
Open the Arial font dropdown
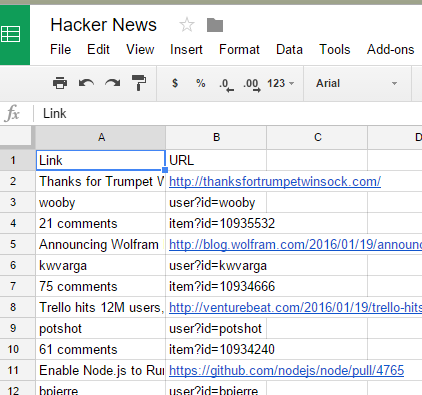click(x=357, y=83)
